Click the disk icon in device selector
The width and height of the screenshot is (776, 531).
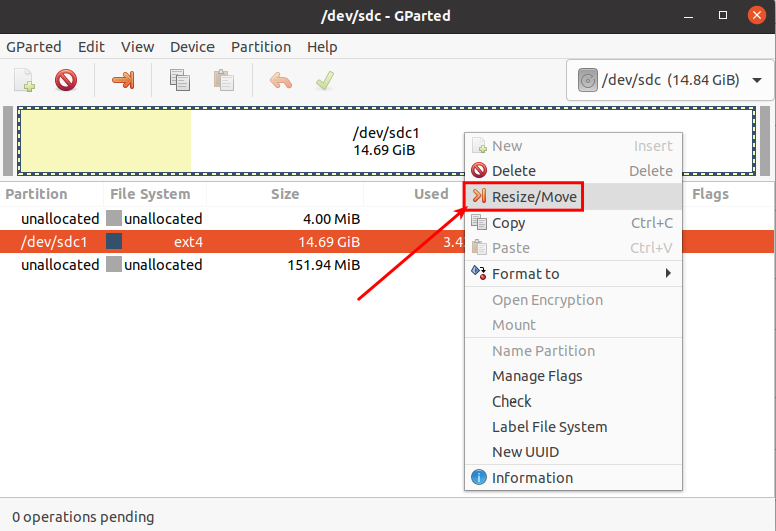[587, 80]
